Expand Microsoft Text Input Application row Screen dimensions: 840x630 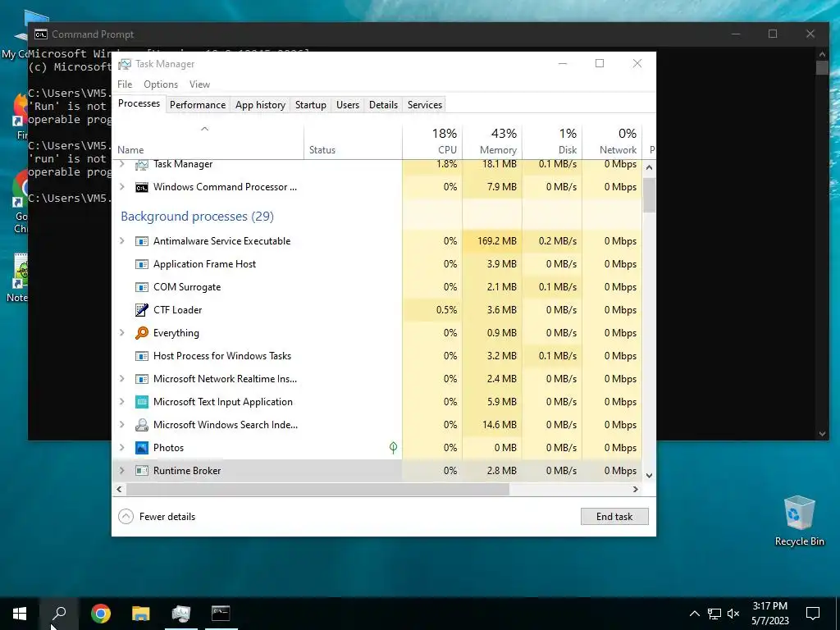tap(122, 402)
